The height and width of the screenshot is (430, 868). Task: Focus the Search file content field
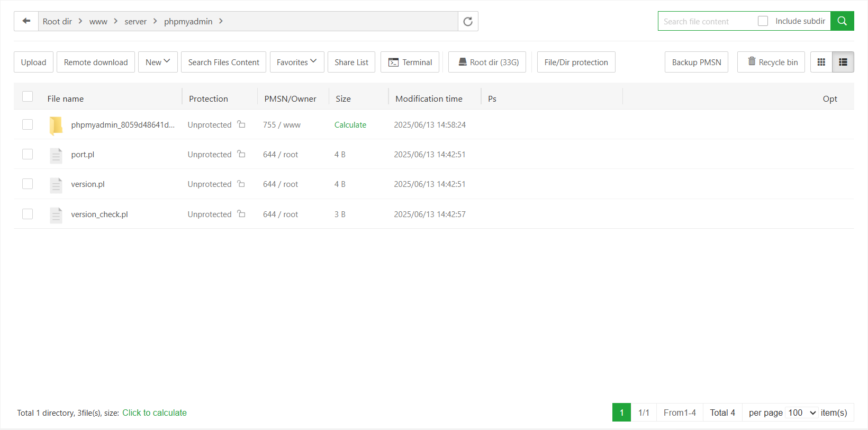(707, 21)
